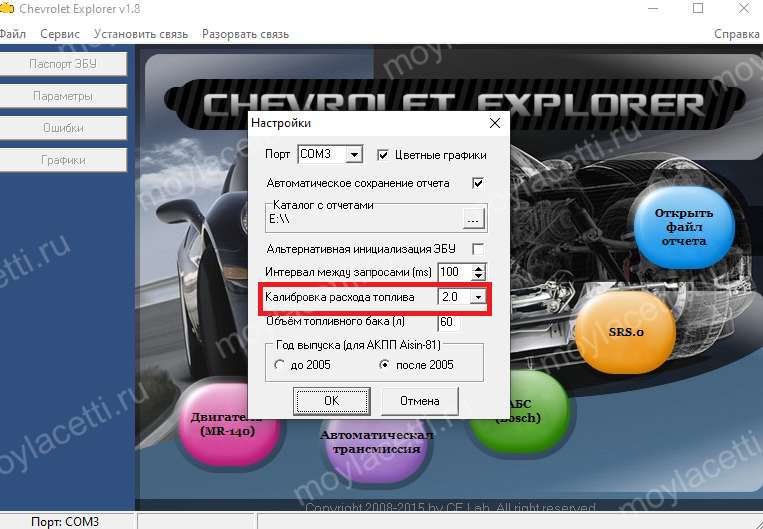Close the Chevrolet Explorer window
763x529 pixels.
tap(744, 8)
